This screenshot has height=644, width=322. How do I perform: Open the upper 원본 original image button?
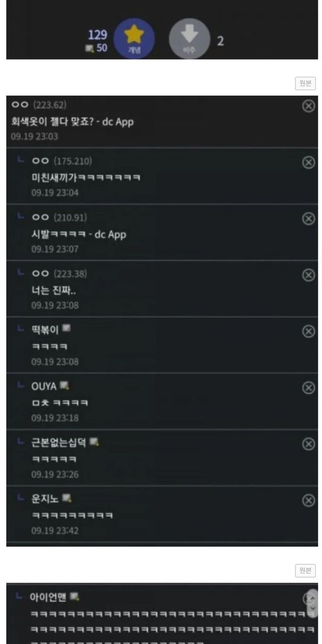305,84
